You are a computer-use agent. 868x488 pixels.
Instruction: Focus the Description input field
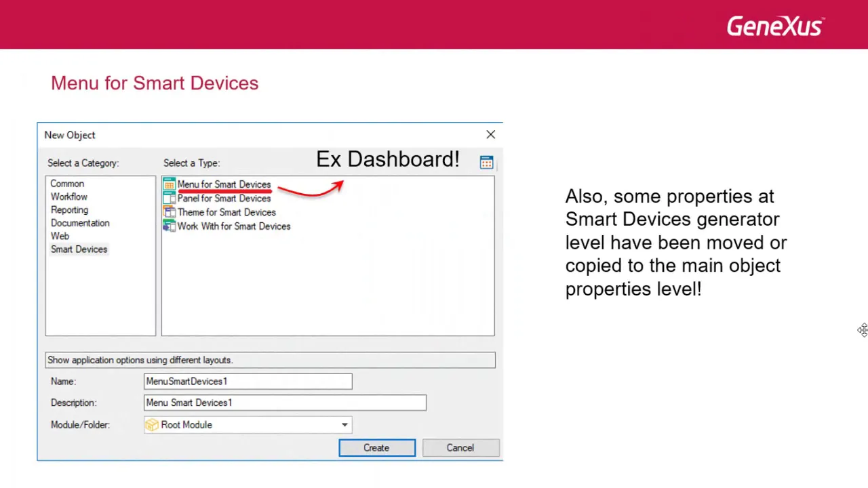tap(285, 403)
